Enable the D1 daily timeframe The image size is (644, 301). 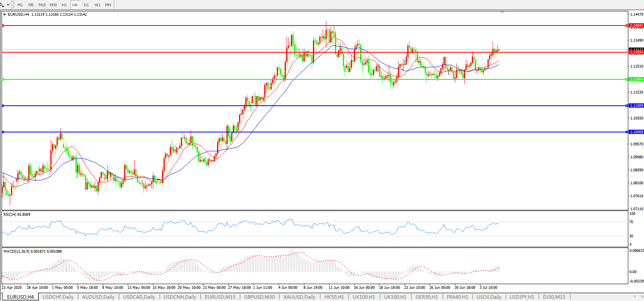86,5
